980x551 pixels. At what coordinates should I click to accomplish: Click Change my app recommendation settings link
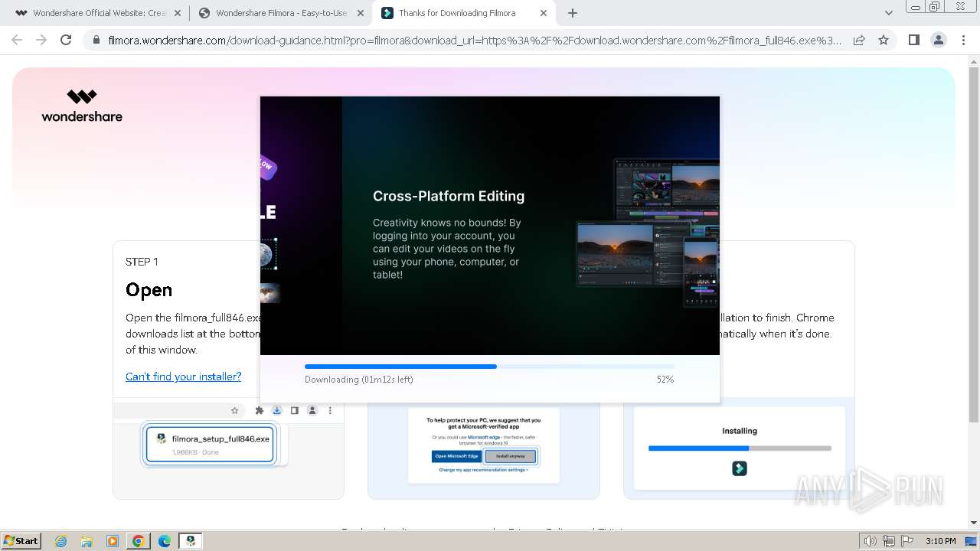483,470
